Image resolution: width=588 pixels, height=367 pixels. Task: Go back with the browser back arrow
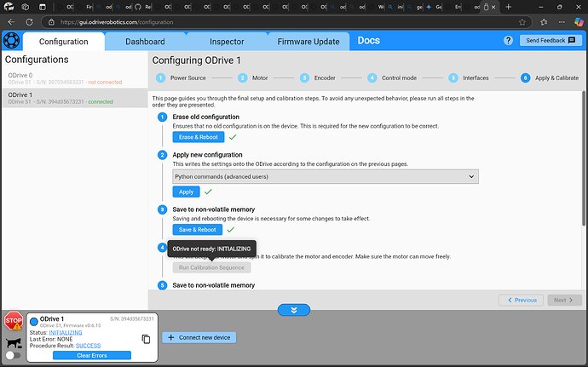pyautogui.click(x=11, y=22)
